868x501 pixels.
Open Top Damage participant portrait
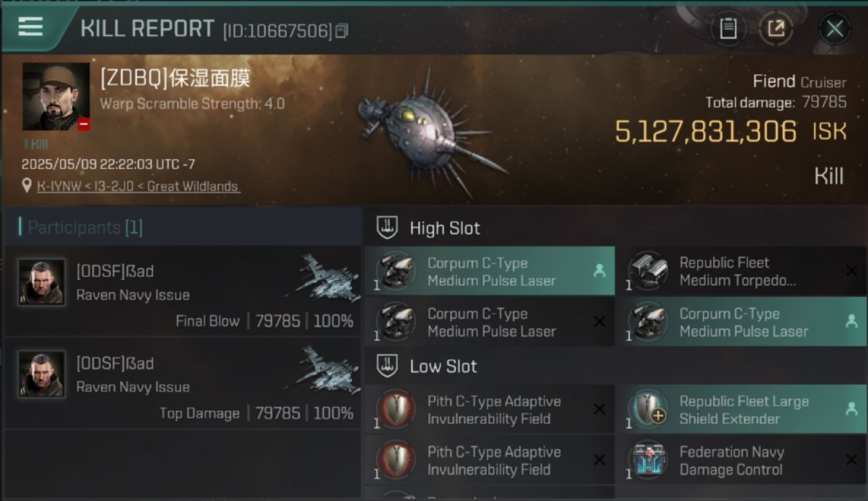pos(41,374)
